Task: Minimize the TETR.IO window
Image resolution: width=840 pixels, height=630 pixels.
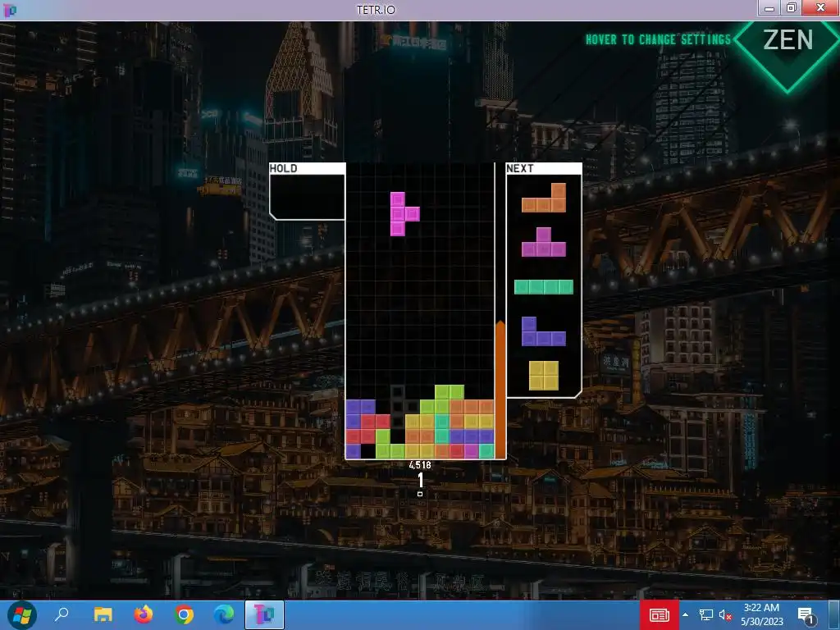Action: coord(770,7)
